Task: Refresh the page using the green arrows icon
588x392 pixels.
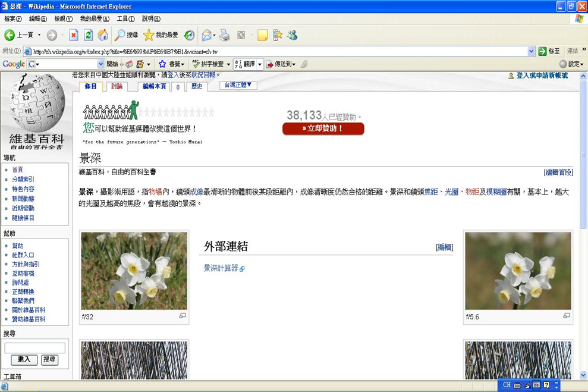Action: (x=88, y=35)
